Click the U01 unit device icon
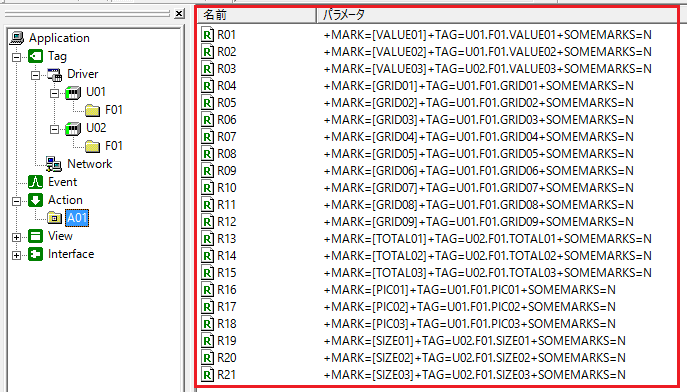Image resolution: width=687 pixels, height=392 pixels. tap(73, 92)
